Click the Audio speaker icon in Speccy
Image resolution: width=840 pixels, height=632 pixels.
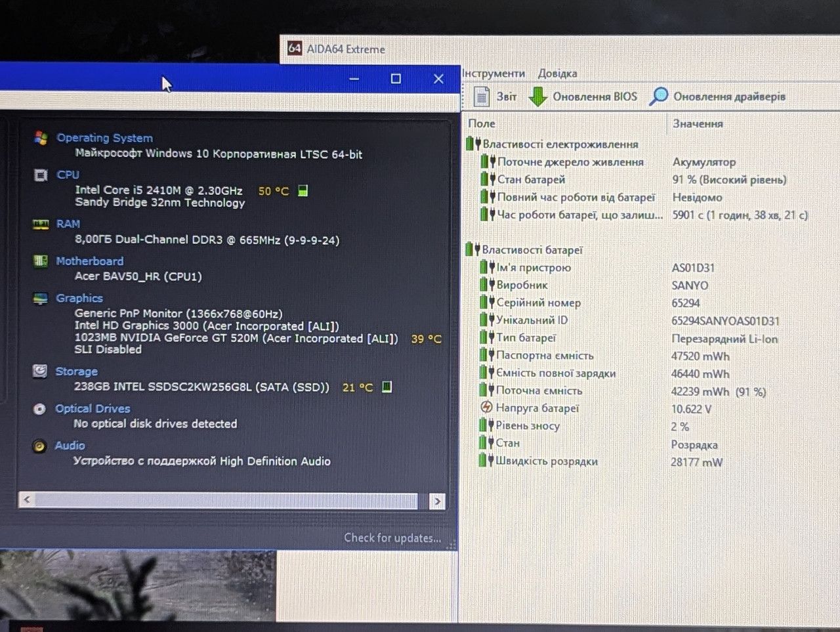coord(39,446)
